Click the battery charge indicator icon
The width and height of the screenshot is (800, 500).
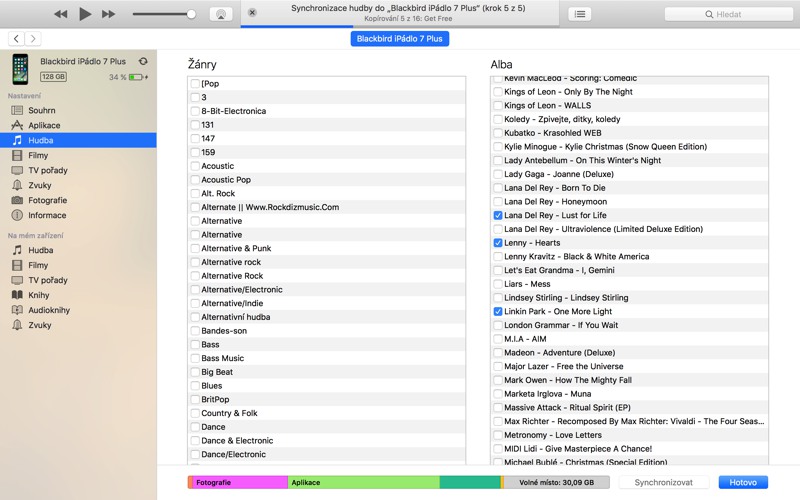pos(138,77)
